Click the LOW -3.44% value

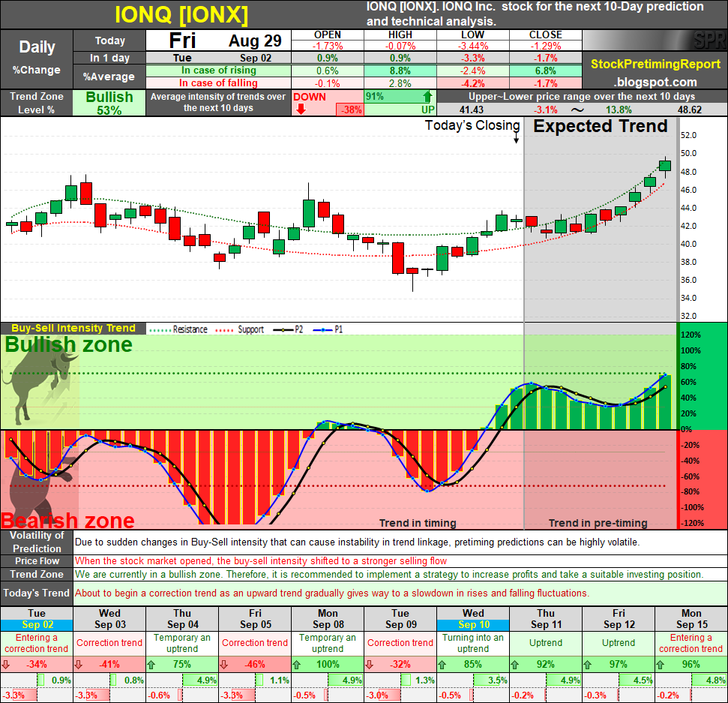pos(472,46)
